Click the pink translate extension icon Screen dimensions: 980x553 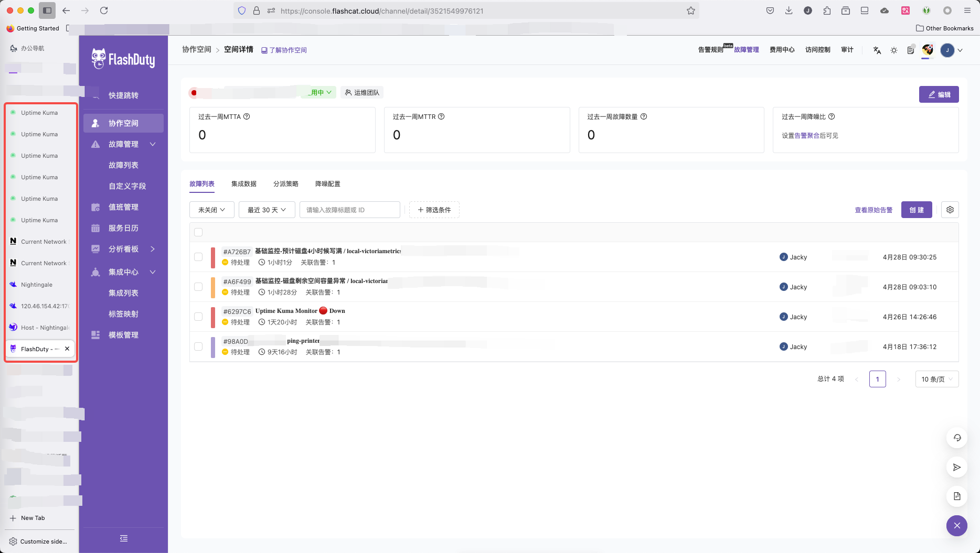[906, 10]
